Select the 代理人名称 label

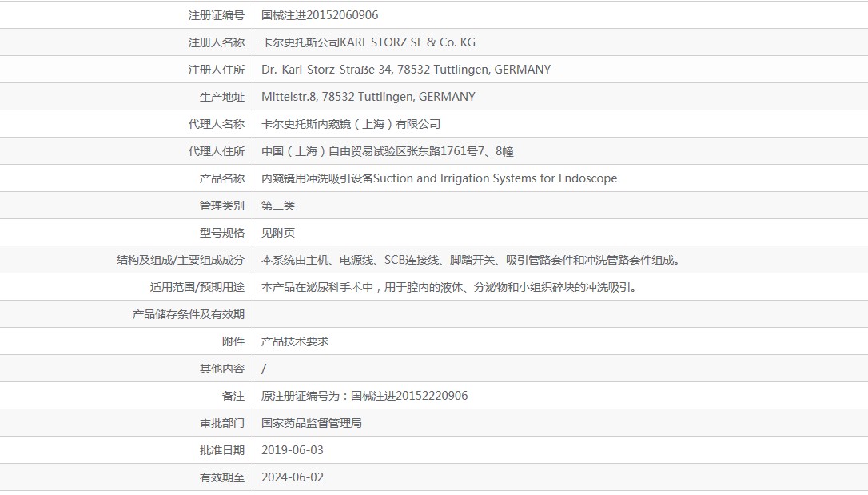point(217,123)
